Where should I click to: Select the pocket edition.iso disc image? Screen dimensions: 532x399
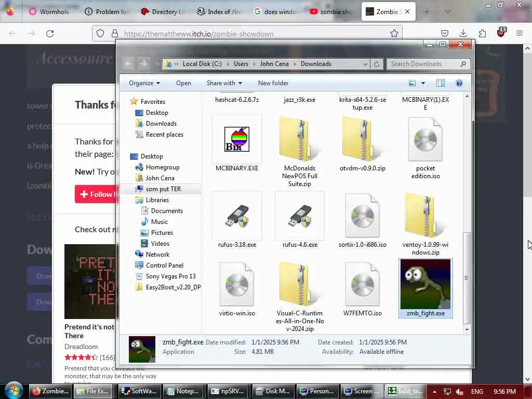425,139
